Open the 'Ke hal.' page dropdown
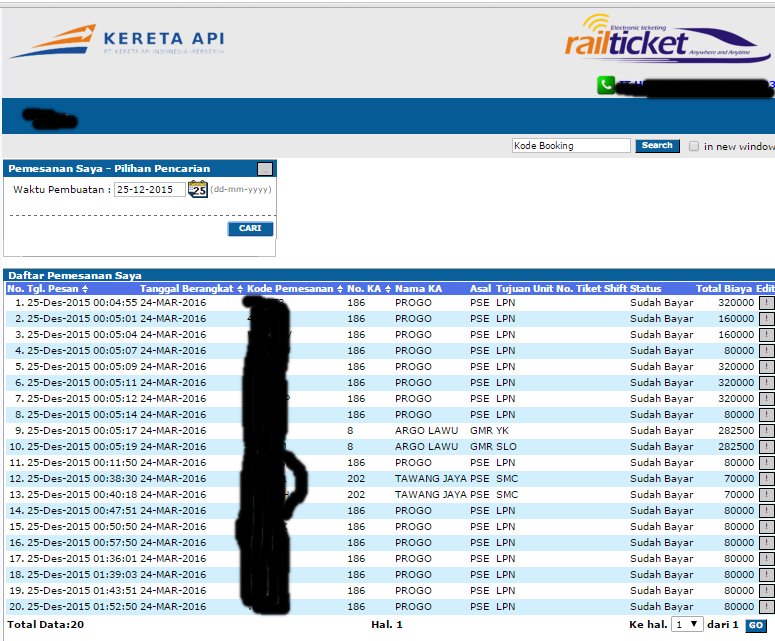The width and height of the screenshot is (775, 641). [687, 625]
